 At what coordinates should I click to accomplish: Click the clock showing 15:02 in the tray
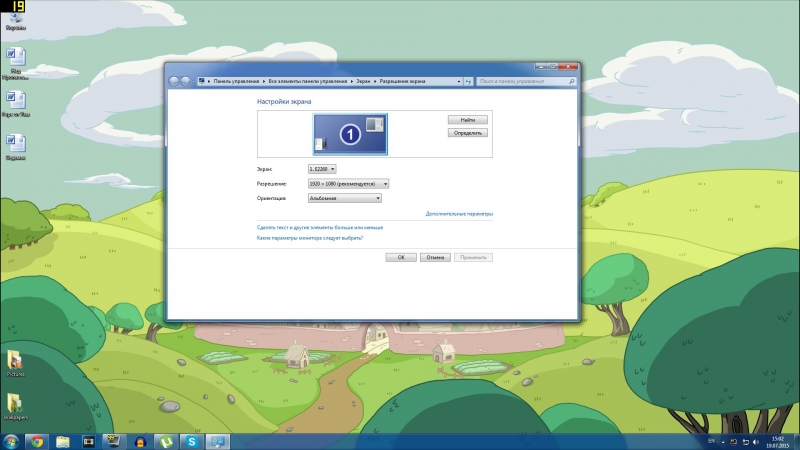(x=779, y=442)
